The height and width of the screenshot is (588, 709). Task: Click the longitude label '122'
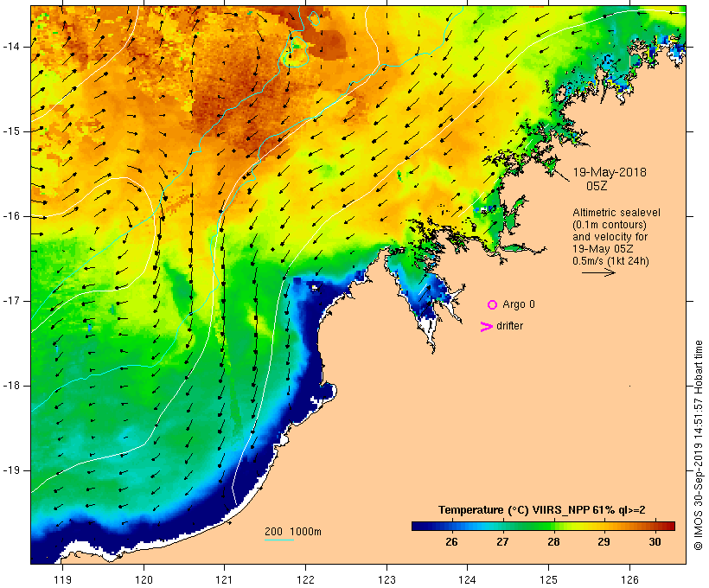305,580
